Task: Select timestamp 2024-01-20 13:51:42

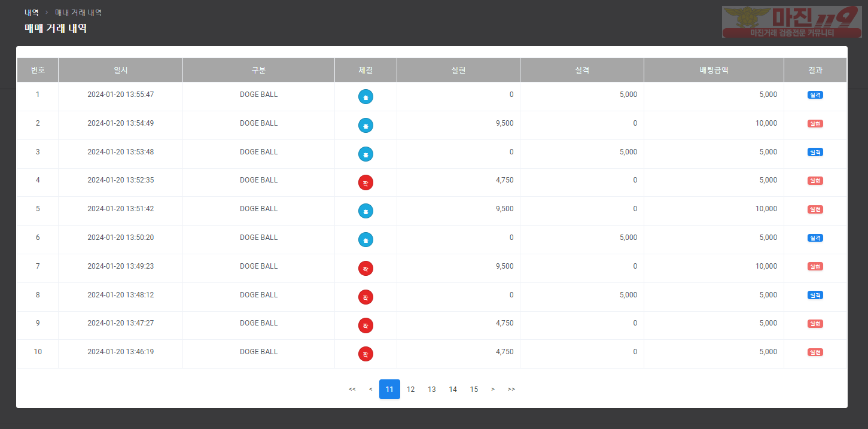Action: pos(121,209)
